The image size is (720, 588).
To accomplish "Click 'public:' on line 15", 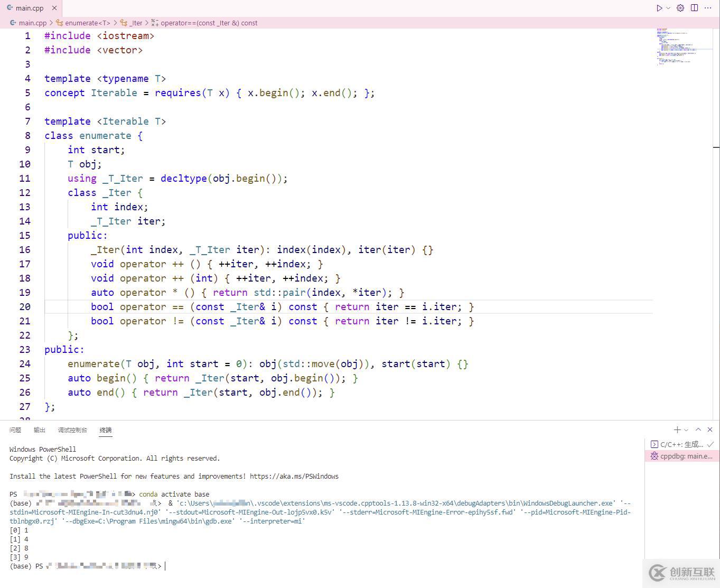I will tap(88, 236).
